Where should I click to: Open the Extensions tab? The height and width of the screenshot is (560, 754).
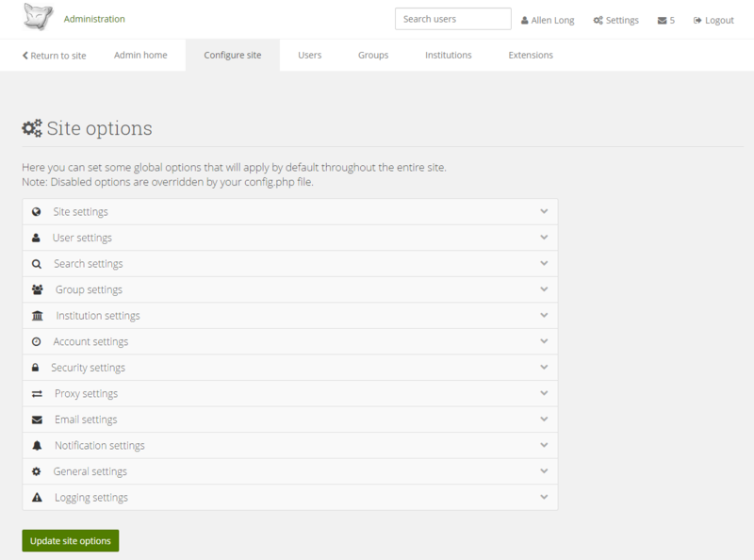531,56
